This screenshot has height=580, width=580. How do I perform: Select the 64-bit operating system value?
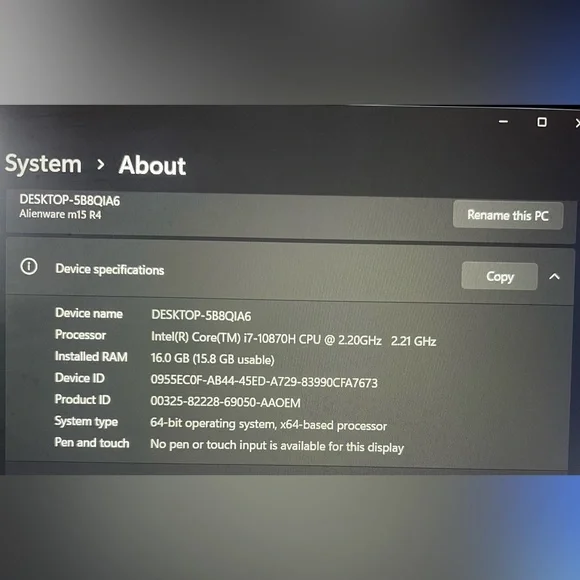click(x=269, y=424)
